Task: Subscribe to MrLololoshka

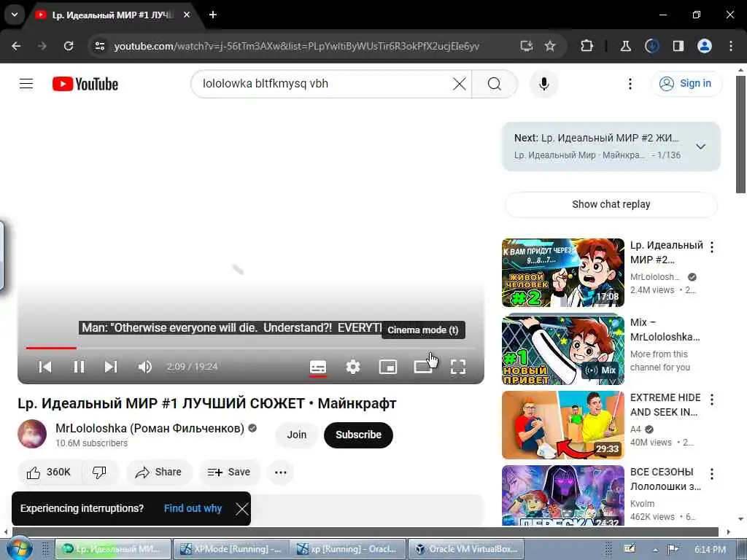Action: pos(358,435)
